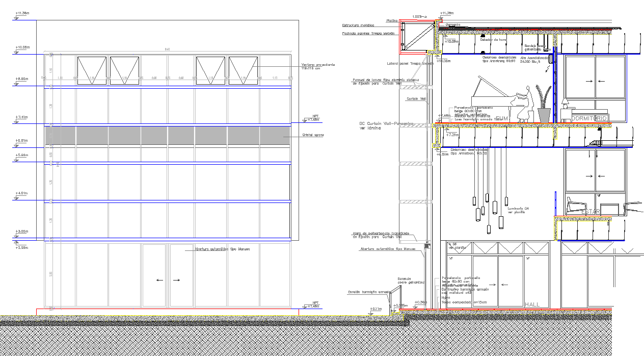
Task: Select the "Cristal opaco" annotation text
Action: click(314, 135)
